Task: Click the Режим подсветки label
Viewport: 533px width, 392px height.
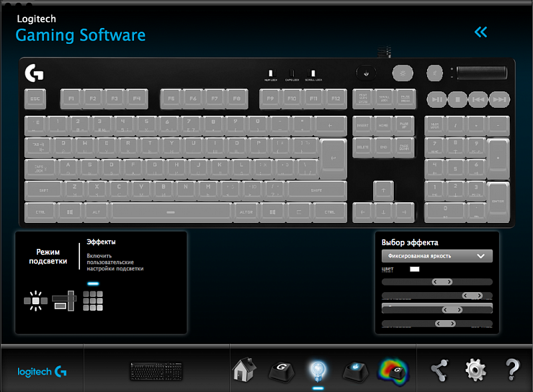Action: click(x=48, y=256)
